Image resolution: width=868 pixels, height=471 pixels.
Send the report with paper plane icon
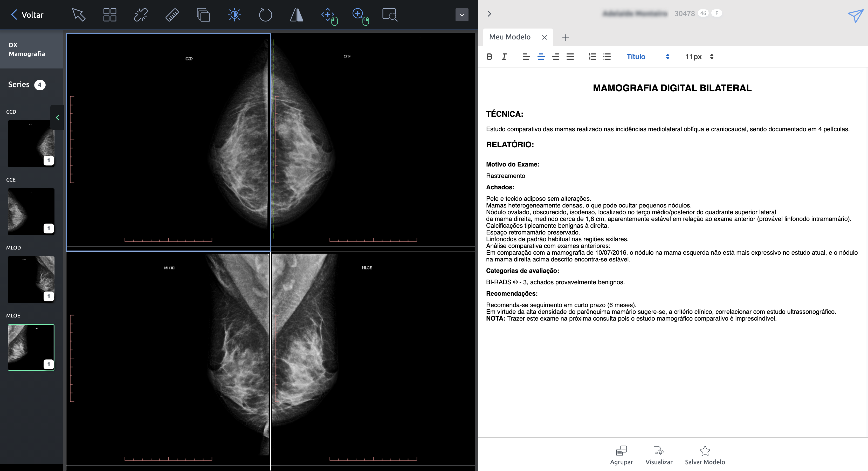(x=855, y=16)
